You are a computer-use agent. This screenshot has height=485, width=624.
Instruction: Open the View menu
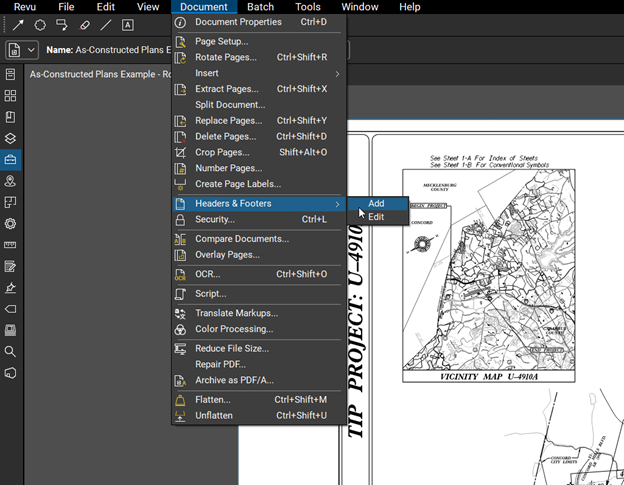pyautogui.click(x=148, y=7)
